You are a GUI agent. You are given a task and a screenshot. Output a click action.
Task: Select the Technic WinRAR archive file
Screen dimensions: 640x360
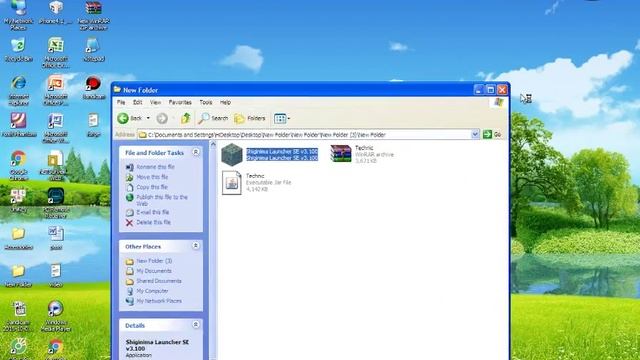[x=362, y=154]
